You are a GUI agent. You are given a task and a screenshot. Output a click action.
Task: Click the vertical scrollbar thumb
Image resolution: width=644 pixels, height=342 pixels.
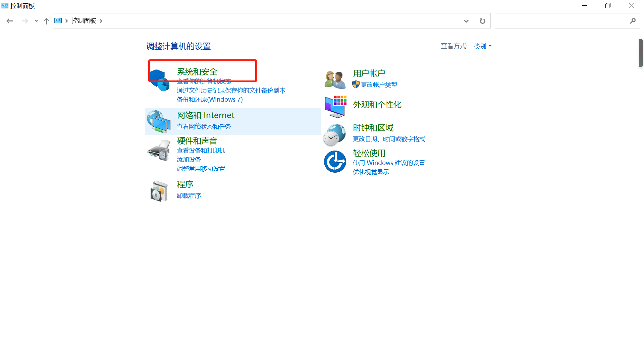coord(641,53)
